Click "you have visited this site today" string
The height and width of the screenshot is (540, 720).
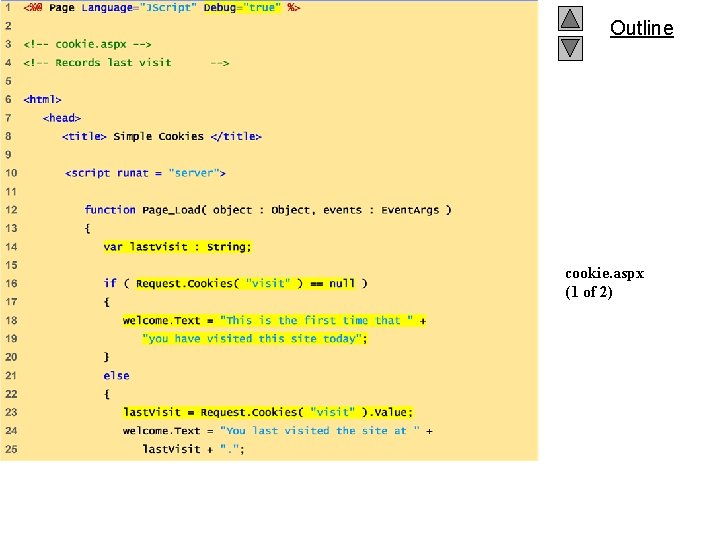[x=252, y=339]
